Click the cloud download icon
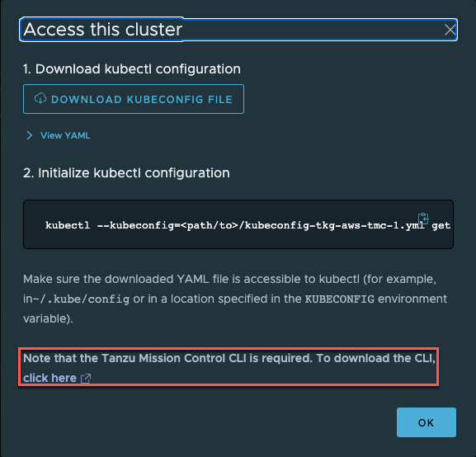476x457 pixels. point(40,99)
